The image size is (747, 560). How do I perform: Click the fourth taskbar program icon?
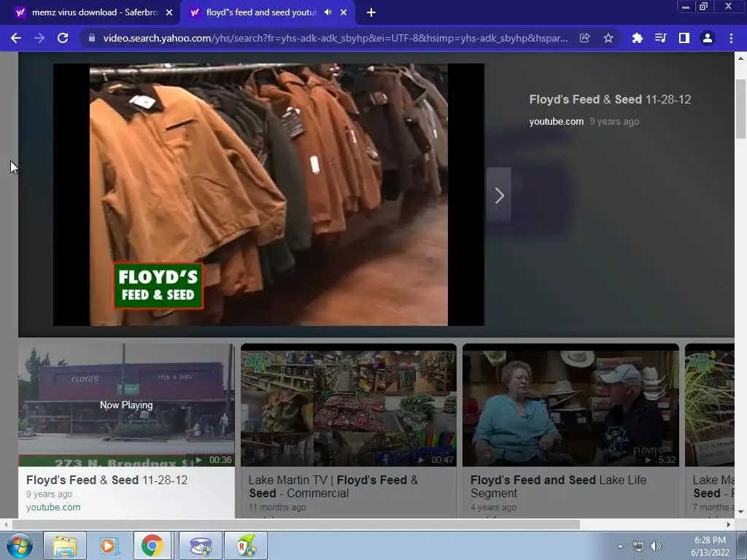pos(201,545)
